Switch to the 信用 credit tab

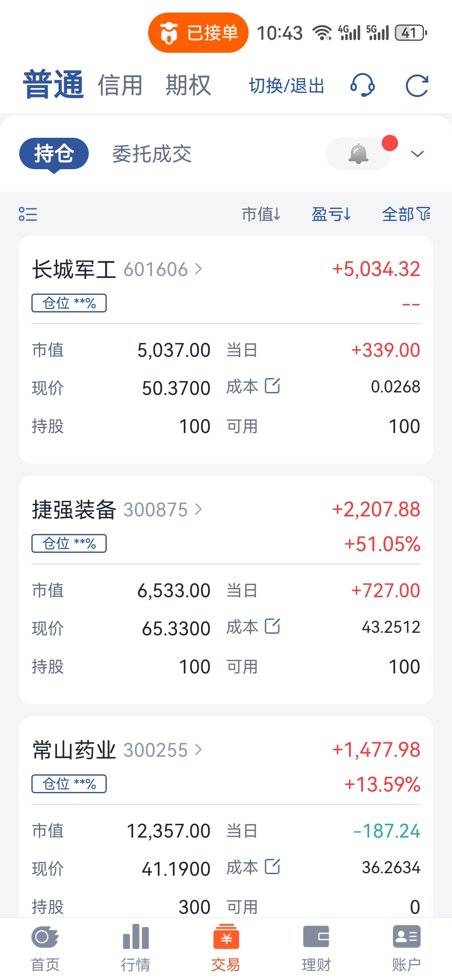click(x=121, y=85)
